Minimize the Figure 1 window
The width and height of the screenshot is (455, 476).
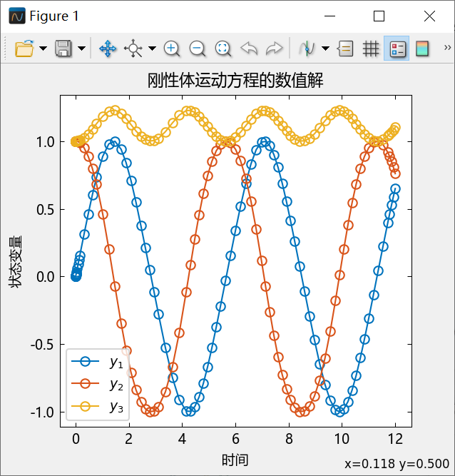pos(329,16)
